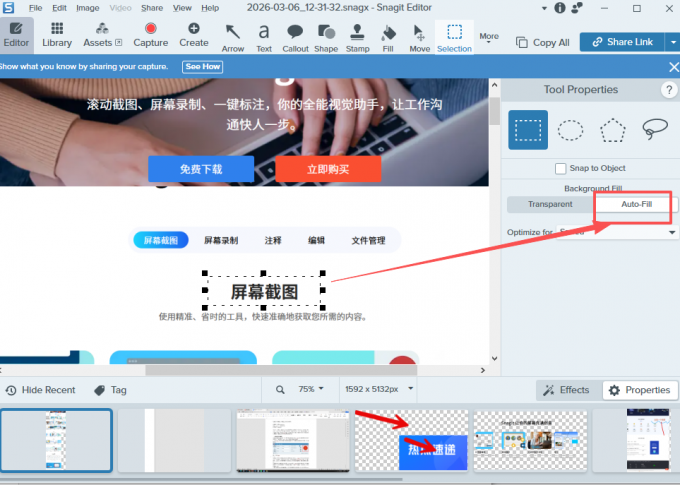This screenshot has width=680, height=485.
Task: Open the Assets panel
Action: [102, 35]
